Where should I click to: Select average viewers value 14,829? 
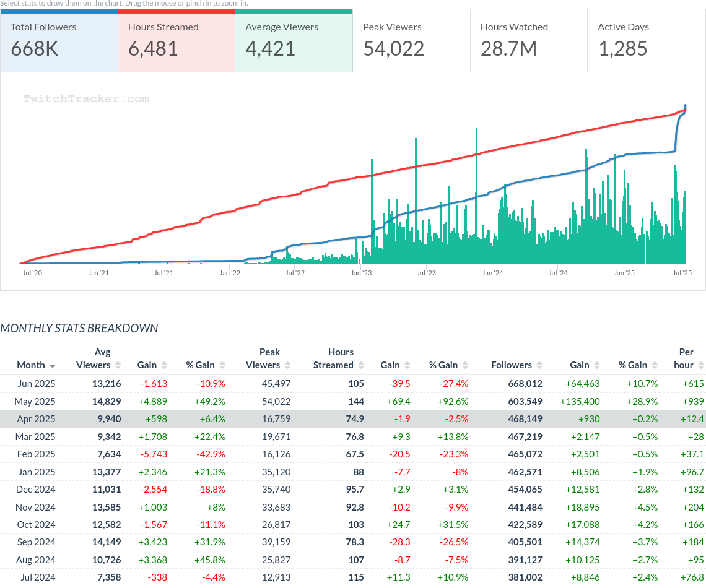point(107,401)
